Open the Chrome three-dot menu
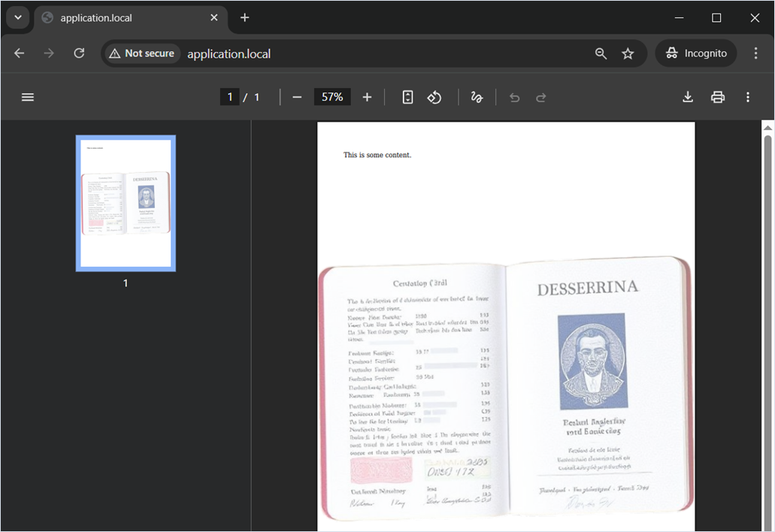This screenshot has height=532, width=775. [755, 53]
